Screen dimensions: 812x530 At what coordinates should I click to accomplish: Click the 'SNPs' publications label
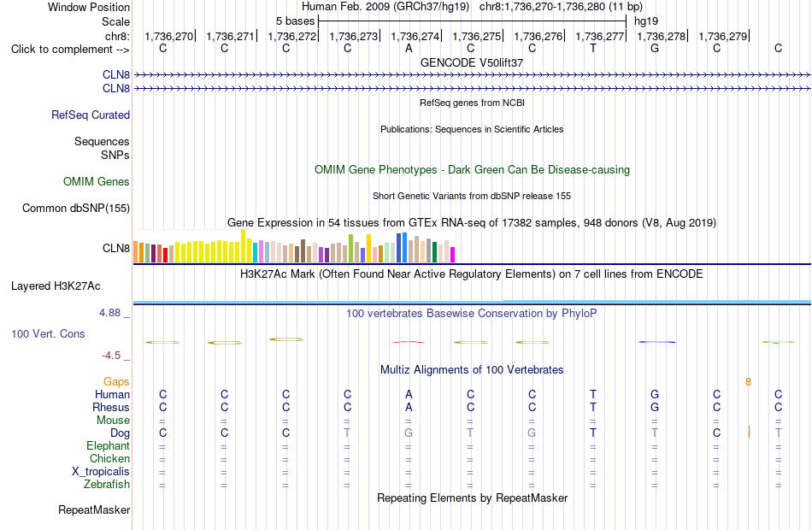tap(115, 155)
